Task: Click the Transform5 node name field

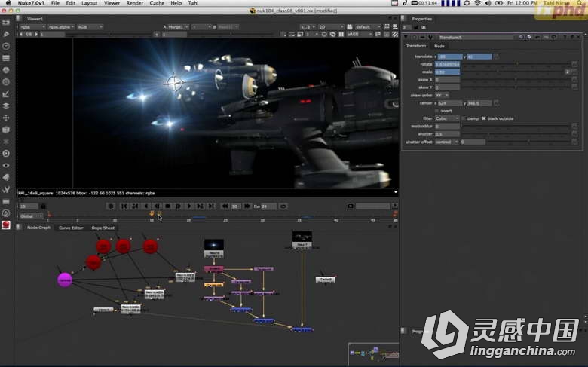Action: 475,38
